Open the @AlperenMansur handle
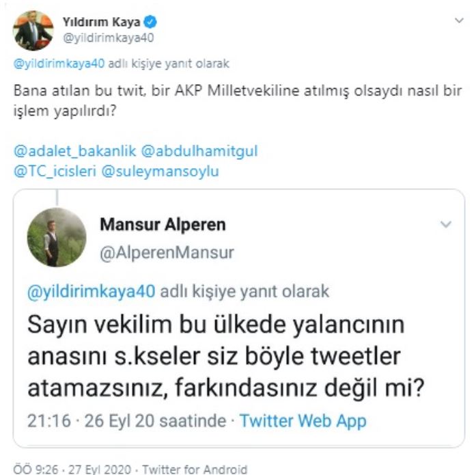The height and width of the screenshot is (475, 476). click(167, 253)
